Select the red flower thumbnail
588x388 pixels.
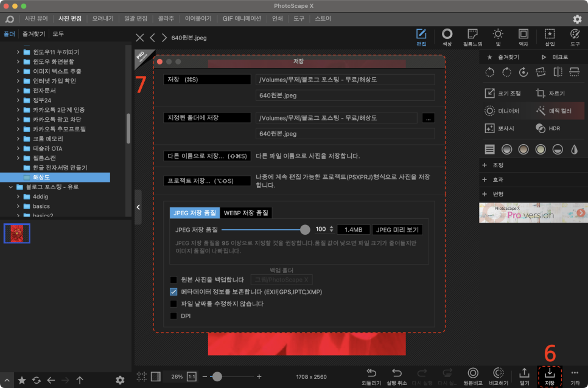click(17, 233)
